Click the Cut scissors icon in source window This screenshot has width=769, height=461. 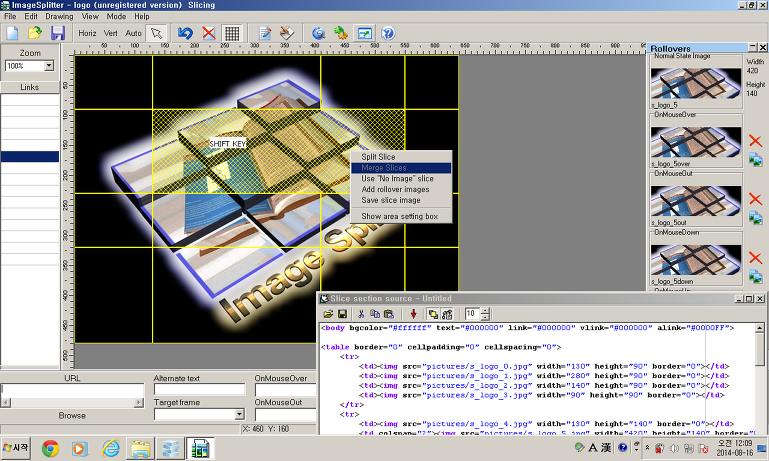361,314
